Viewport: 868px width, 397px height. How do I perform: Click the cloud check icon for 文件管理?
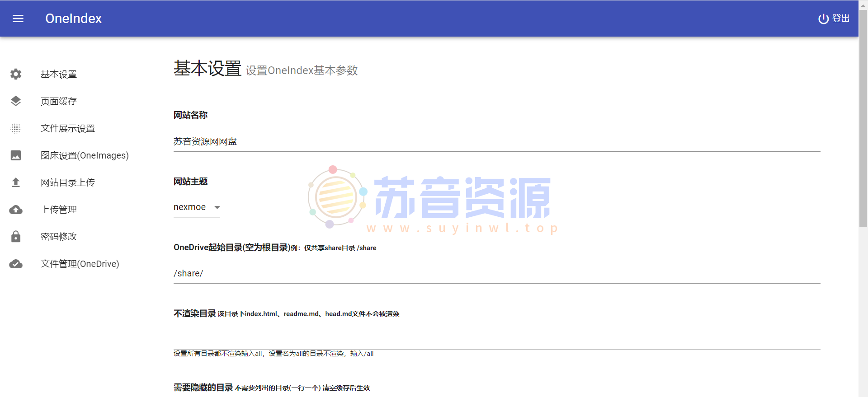[x=16, y=264]
